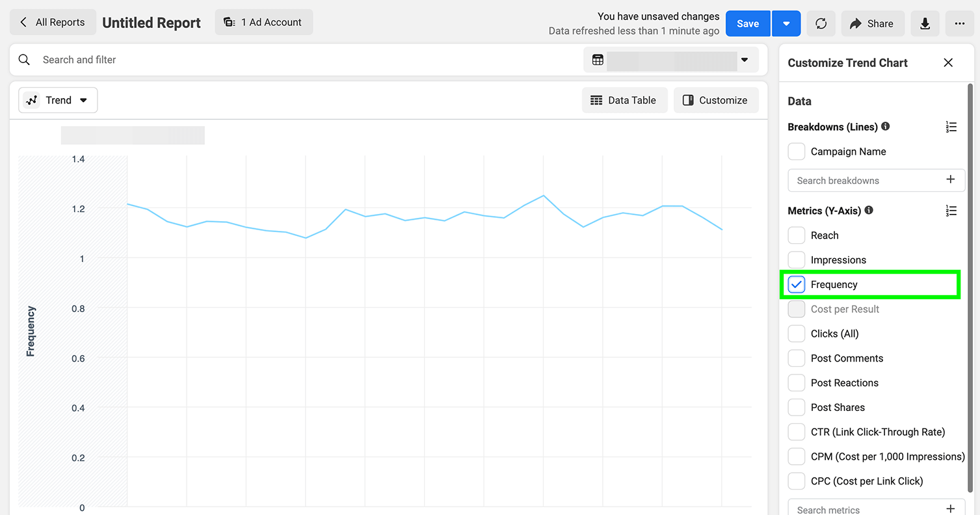Click the table icon in date selector
This screenshot has width=980, height=515.
(x=598, y=60)
